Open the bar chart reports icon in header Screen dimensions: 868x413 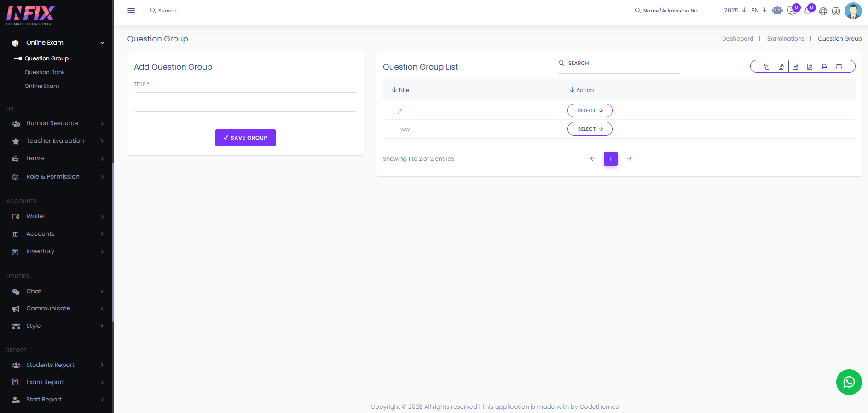[836, 11]
